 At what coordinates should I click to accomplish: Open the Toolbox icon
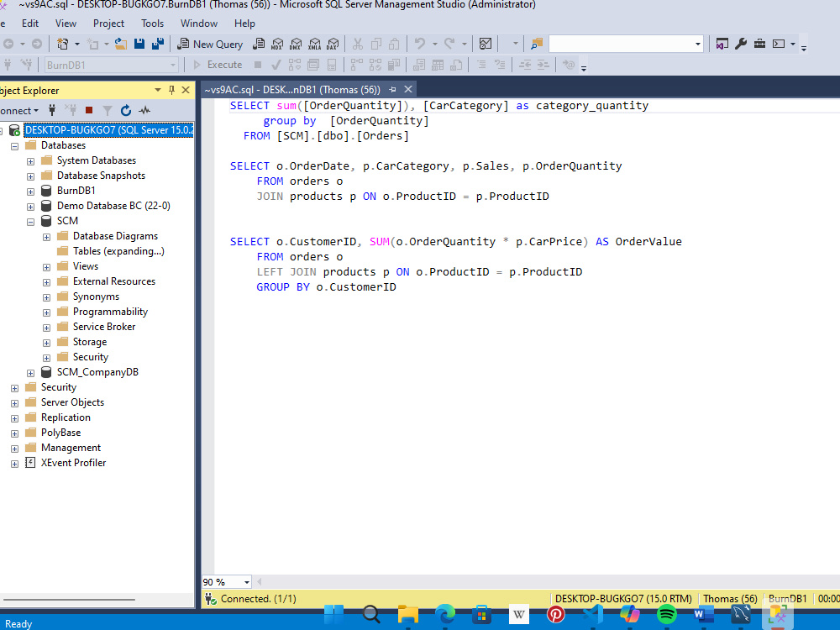point(759,44)
